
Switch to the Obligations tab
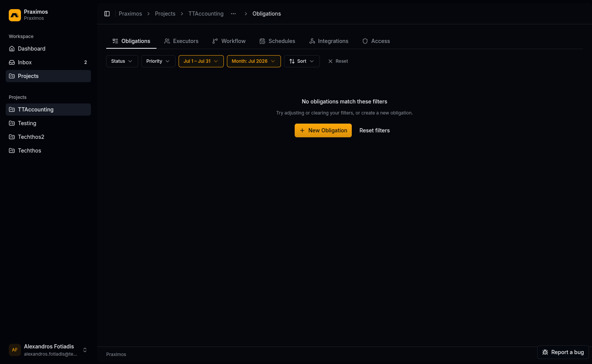tap(131, 41)
